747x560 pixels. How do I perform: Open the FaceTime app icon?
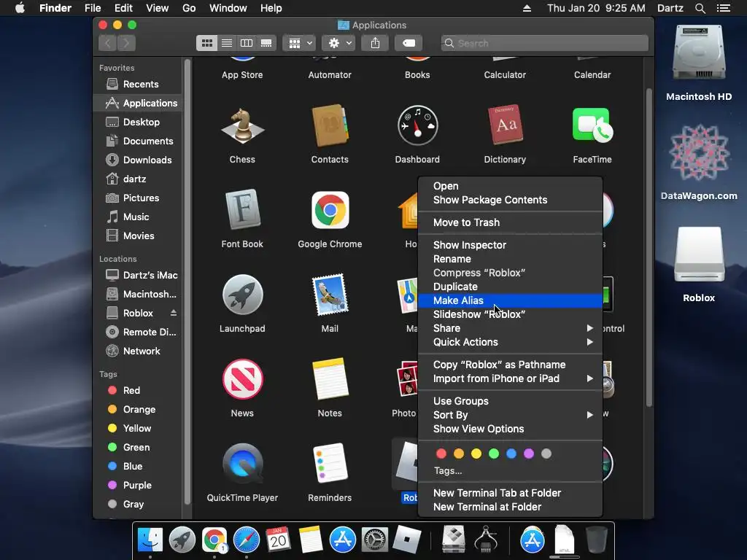click(x=592, y=125)
